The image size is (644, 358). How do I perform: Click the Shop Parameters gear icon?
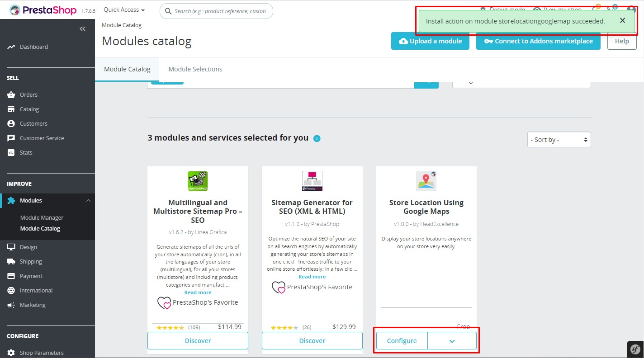point(11,353)
